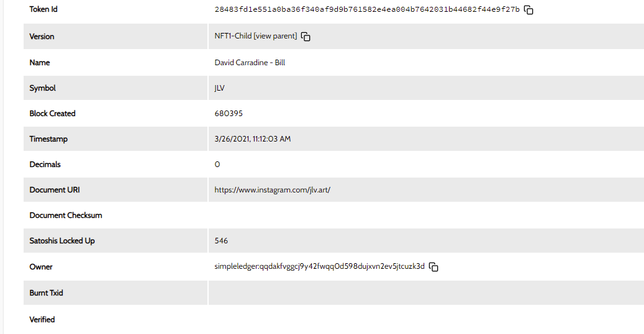
Task: Click the Decimals value 0
Action: tap(217, 165)
